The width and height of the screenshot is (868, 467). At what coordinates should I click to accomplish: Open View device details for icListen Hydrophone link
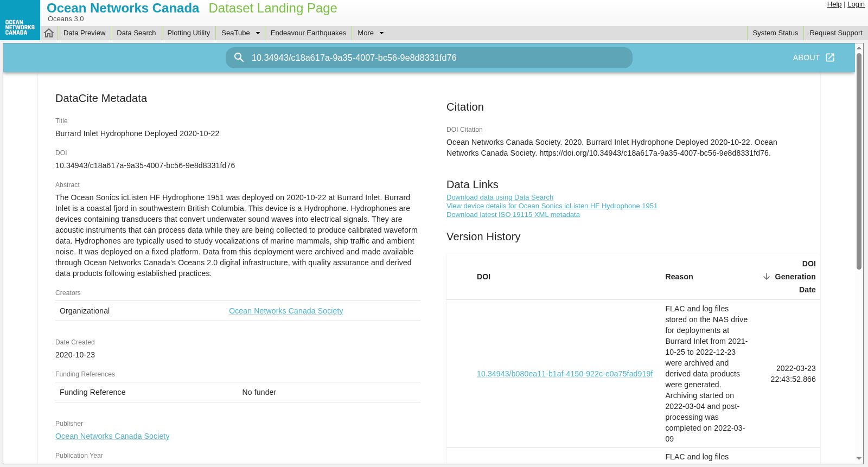coord(552,206)
